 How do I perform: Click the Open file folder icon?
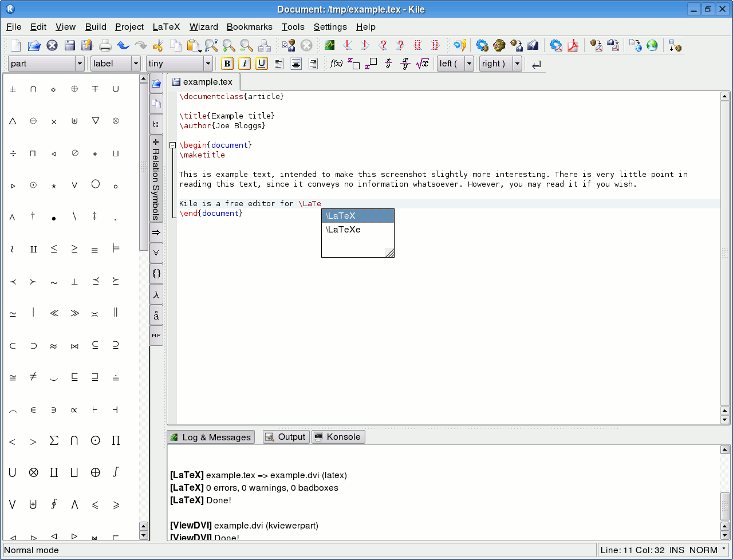pos(34,45)
